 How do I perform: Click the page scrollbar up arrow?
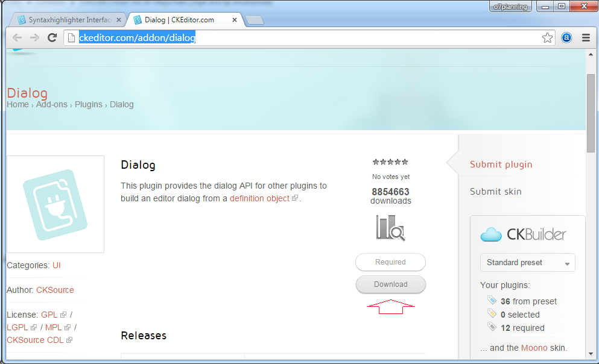591,55
